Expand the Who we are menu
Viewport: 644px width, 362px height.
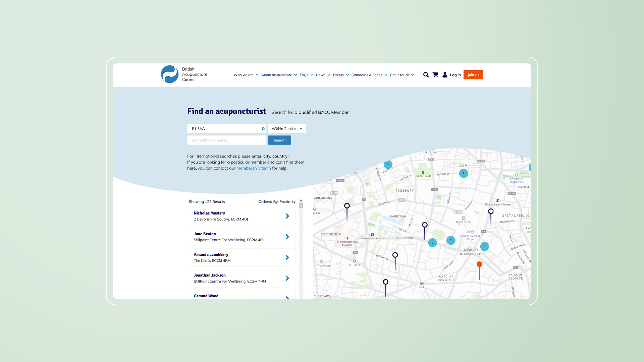tap(246, 75)
